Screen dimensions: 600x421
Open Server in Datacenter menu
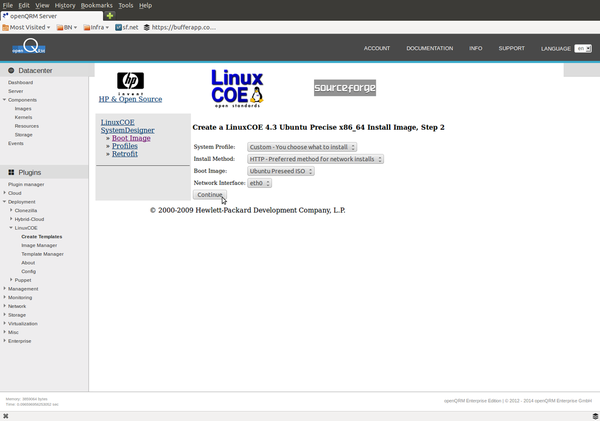(16, 91)
